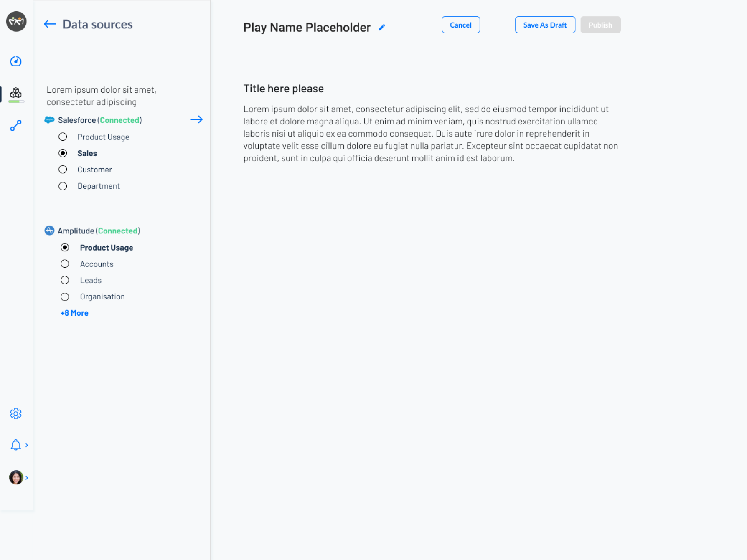The image size is (747, 560).
Task: Select the Accounts radio option
Action: [x=65, y=264]
